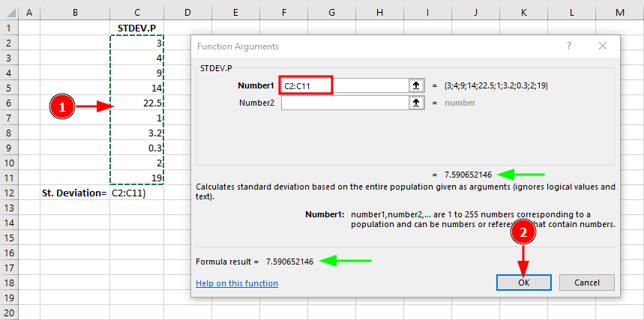
Task: Click the collapse dialog icon beside Number1
Action: (x=416, y=85)
